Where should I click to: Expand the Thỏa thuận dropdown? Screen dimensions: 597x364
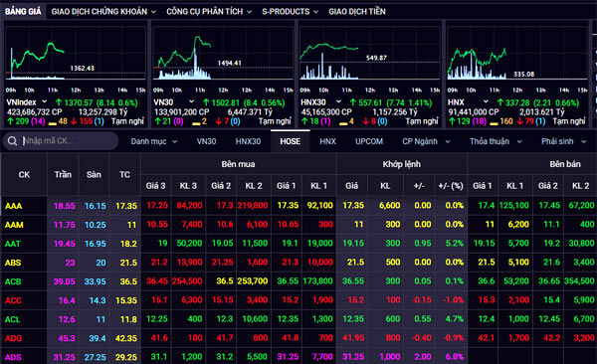pyautogui.click(x=496, y=141)
